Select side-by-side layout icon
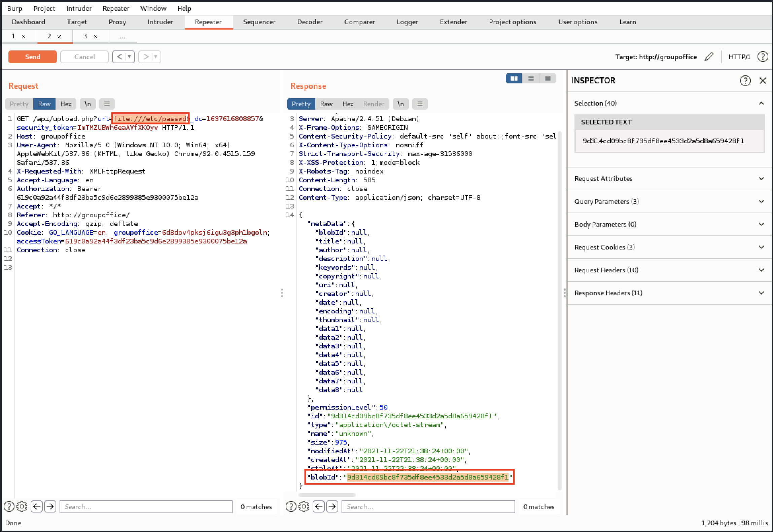 (x=514, y=78)
